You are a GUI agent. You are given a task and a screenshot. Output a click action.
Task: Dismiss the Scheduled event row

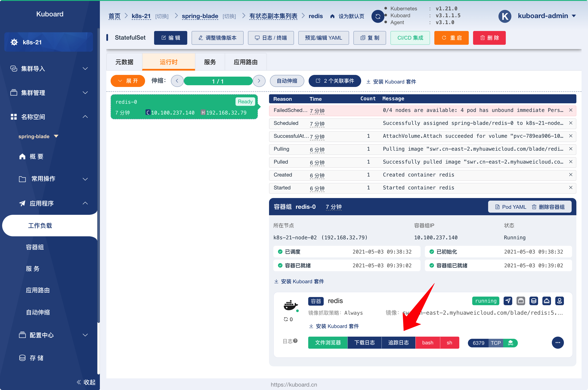(x=571, y=123)
